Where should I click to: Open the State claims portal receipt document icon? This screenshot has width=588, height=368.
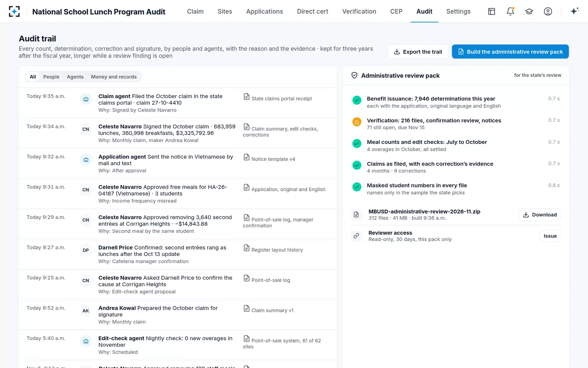pos(247,97)
